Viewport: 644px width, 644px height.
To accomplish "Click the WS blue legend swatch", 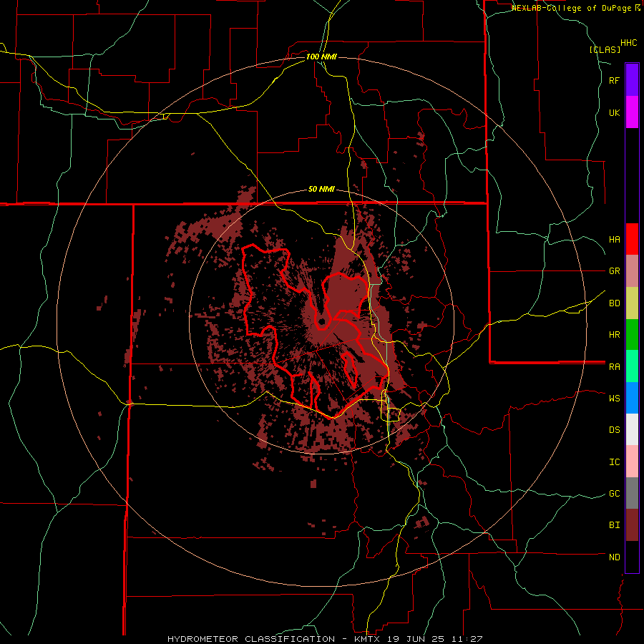I will coord(632,398).
